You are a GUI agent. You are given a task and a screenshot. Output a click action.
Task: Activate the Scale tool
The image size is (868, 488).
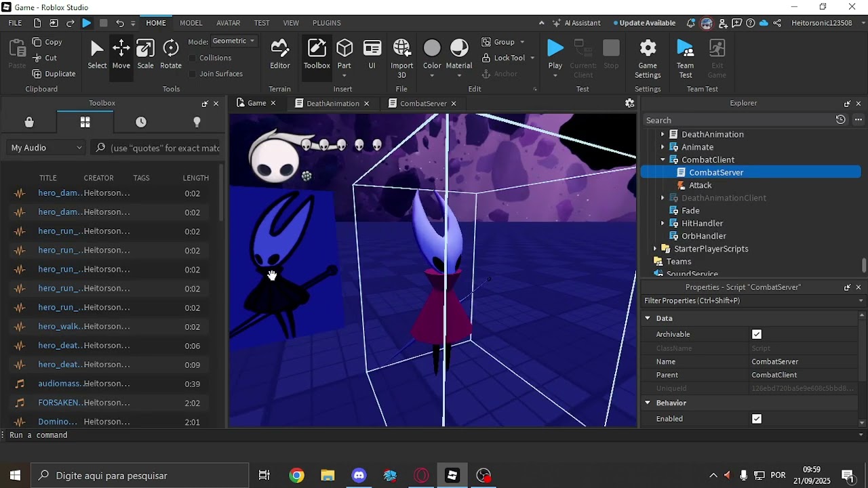[145, 54]
